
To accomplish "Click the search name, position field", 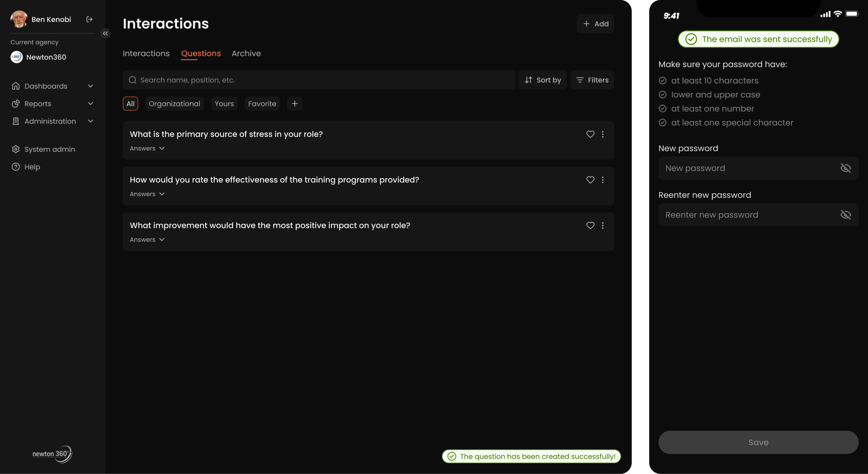I will pos(319,80).
